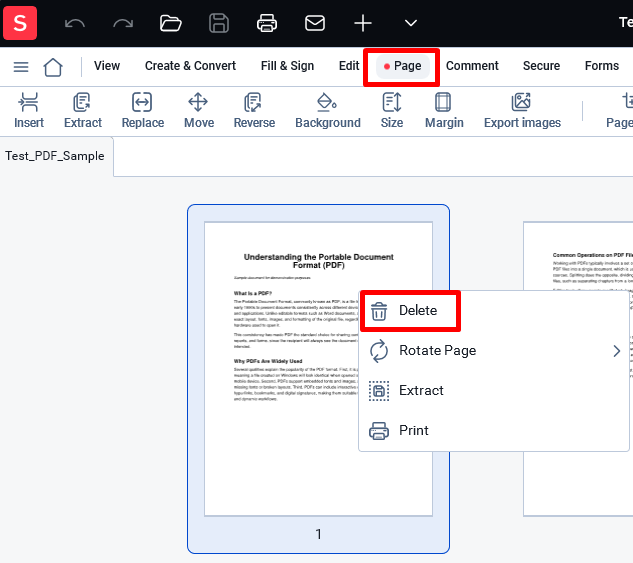Select the Edit tab
Screen dimensions: 633x563
(349, 66)
